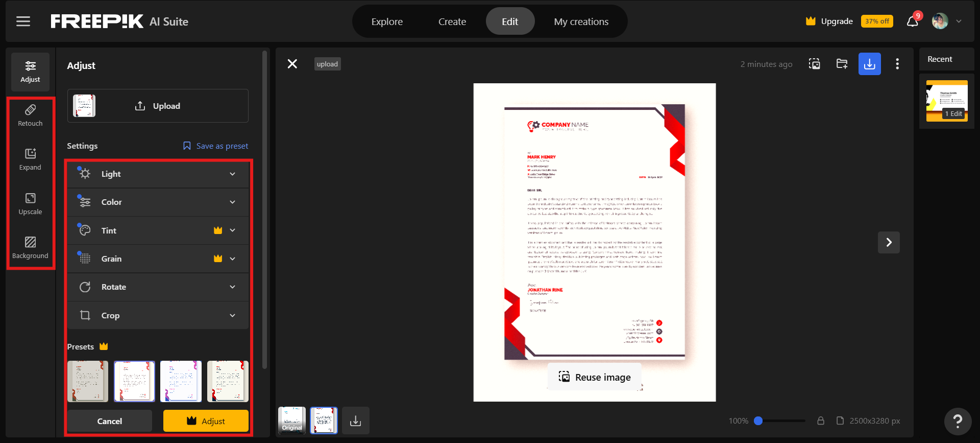Viewport: 980px width, 443px height.
Task: Select the Edit tab
Action: 510,21
